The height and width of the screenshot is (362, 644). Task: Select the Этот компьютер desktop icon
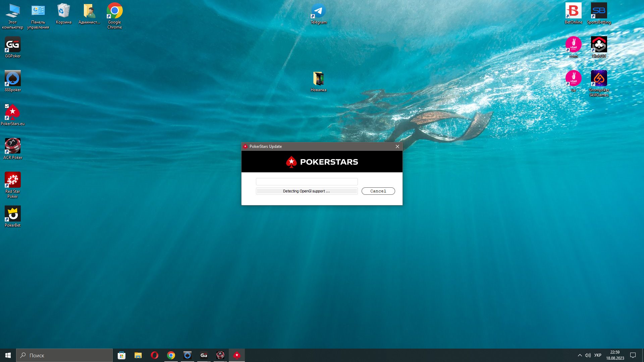click(x=13, y=16)
